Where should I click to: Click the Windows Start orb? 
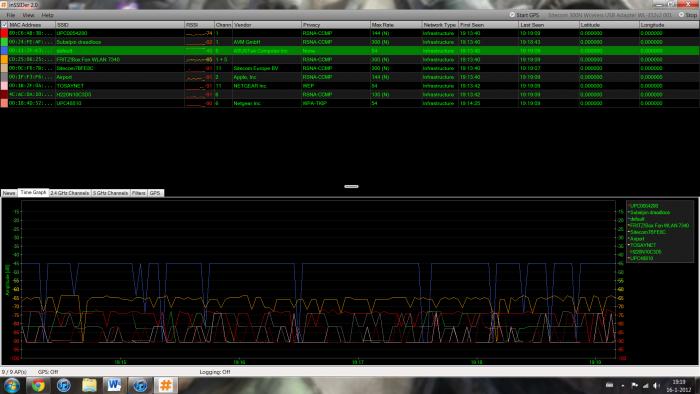point(12,385)
